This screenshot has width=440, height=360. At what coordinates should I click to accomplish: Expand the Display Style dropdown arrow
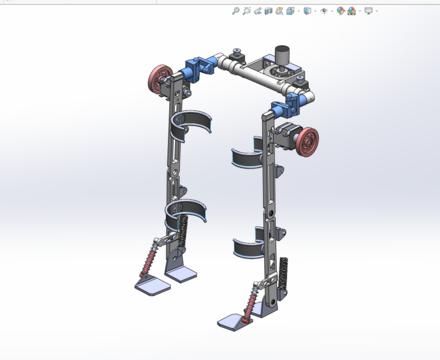point(315,11)
